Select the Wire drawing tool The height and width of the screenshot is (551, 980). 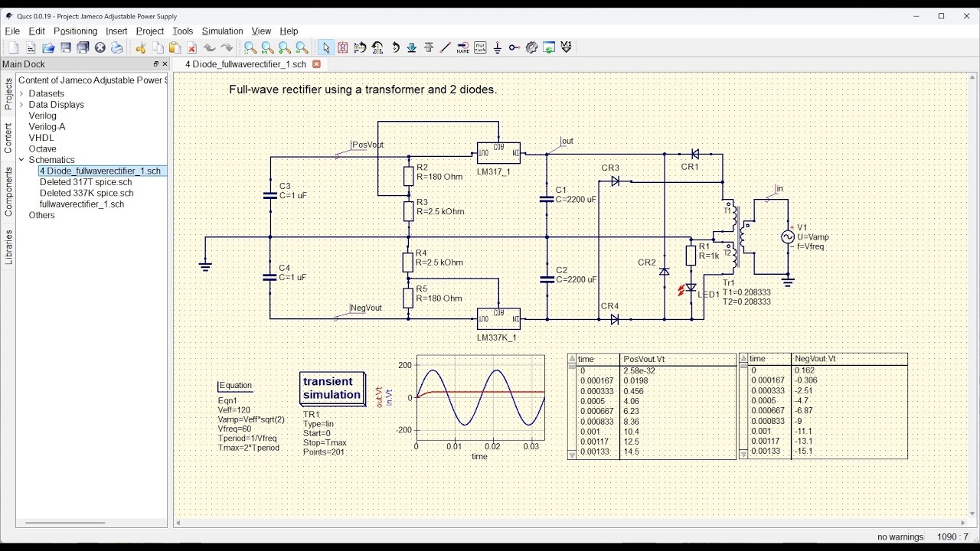[x=446, y=47]
